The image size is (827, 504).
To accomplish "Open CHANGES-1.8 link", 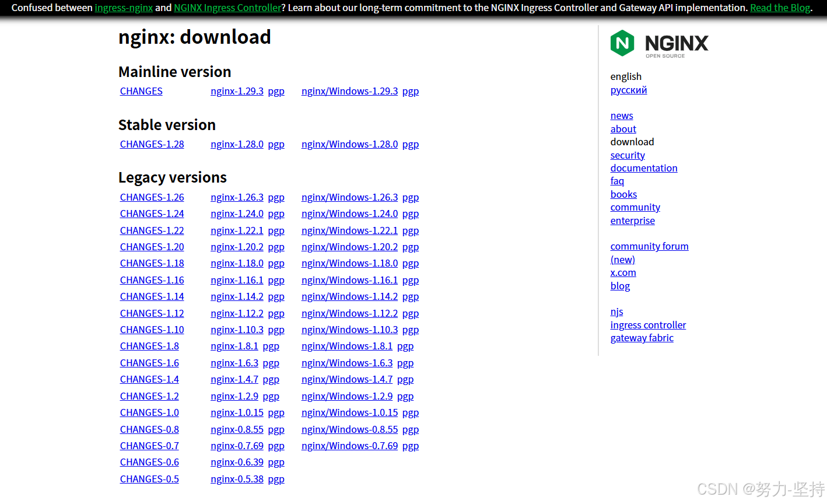I will 149,346.
